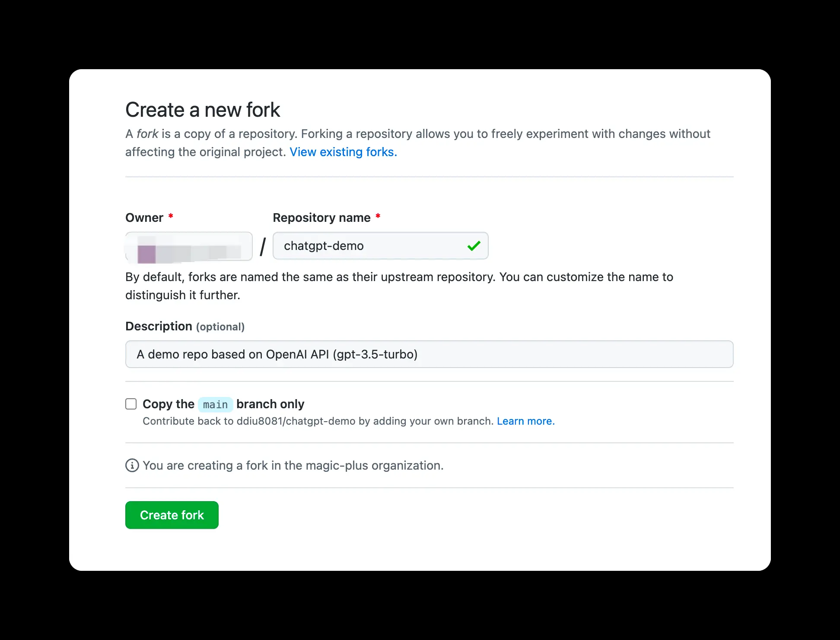Click the slash separator between owner and name
The height and width of the screenshot is (640, 840).
point(263,246)
